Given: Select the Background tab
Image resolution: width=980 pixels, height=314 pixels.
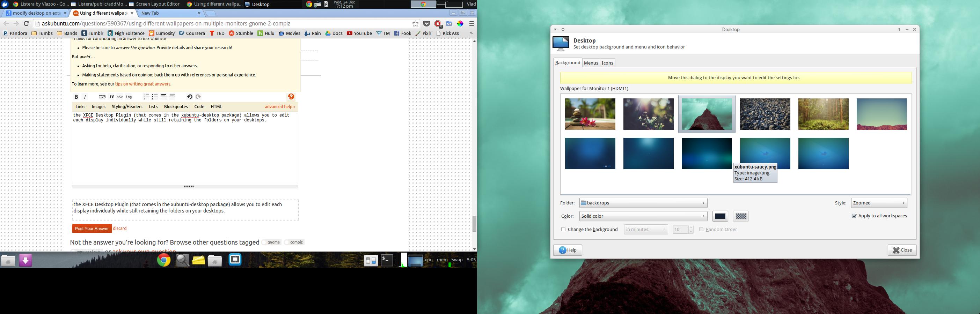Looking at the screenshot, I should [568, 63].
